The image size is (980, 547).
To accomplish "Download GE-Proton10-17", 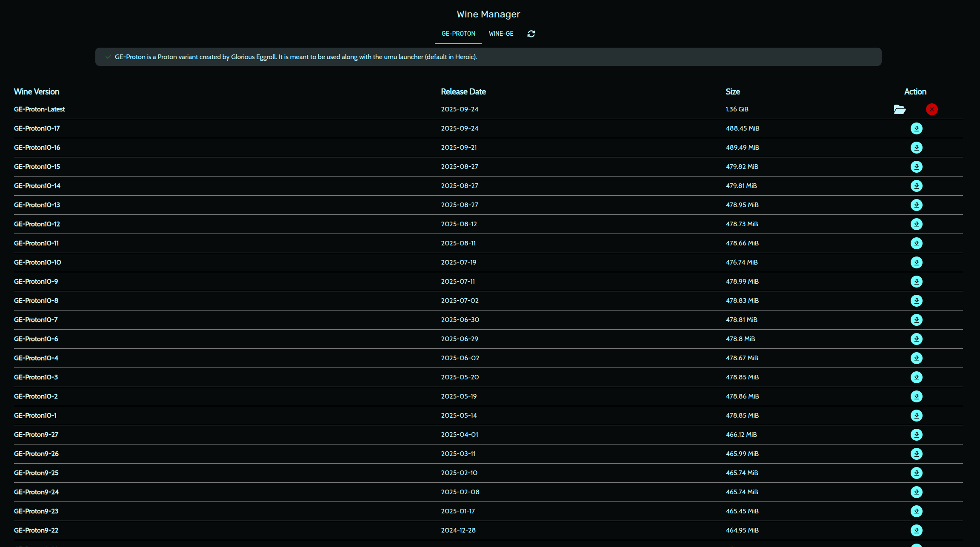I will coord(916,128).
